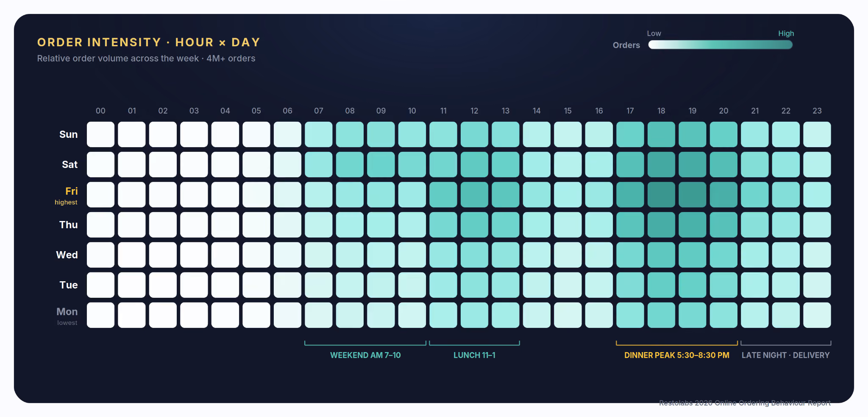Select the Saturday 09:00 heatmap cell
Image resolution: width=868 pixels, height=417 pixels.
point(381,165)
